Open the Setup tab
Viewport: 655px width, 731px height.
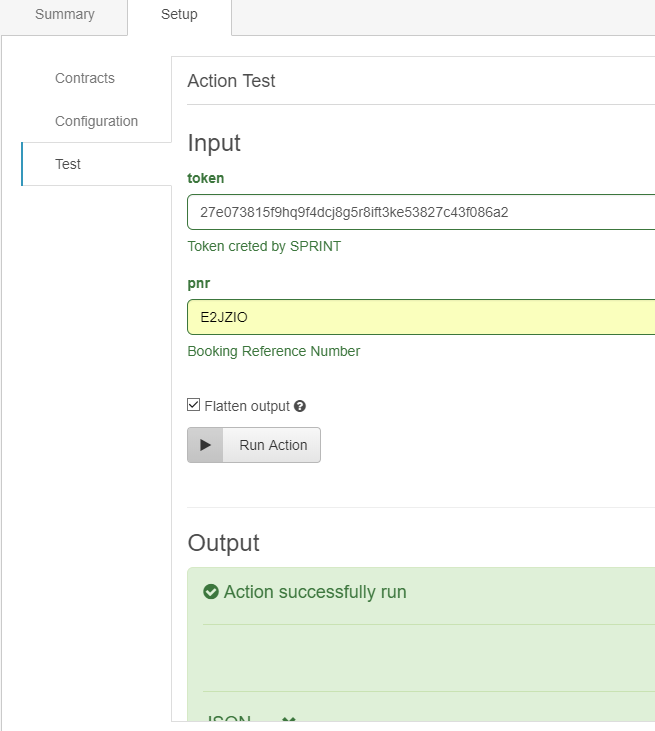point(179,14)
